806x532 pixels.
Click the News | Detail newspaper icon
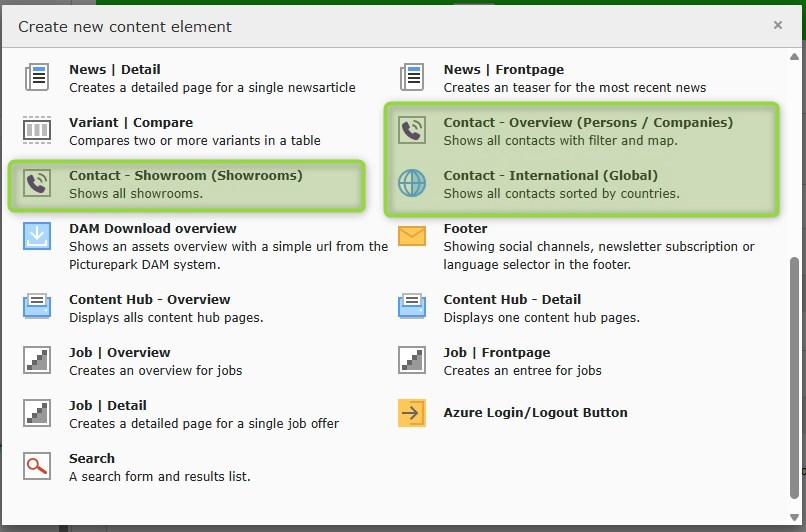(x=37, y=77)
